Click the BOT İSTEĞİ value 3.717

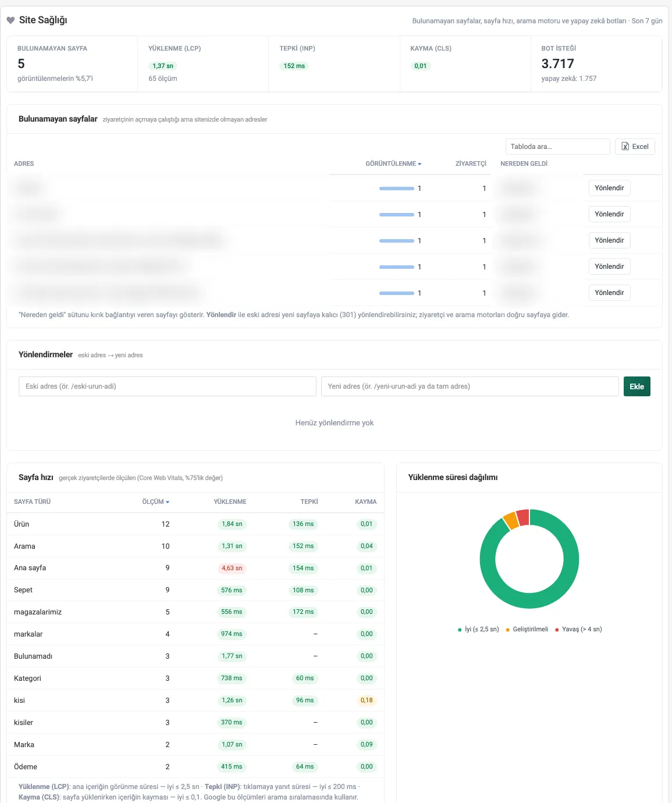coord(557,63)
